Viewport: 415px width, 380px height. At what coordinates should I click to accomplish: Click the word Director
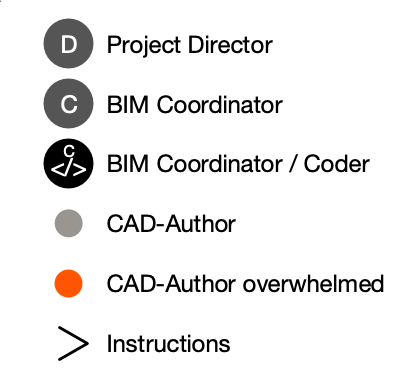click(230, 45)
